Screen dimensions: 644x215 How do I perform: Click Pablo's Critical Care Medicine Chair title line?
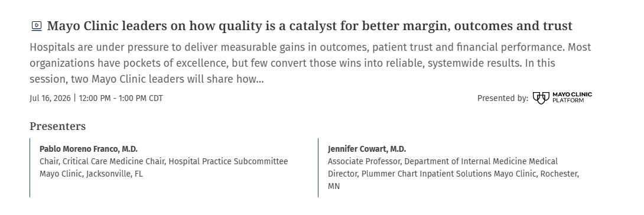[164, 161]
